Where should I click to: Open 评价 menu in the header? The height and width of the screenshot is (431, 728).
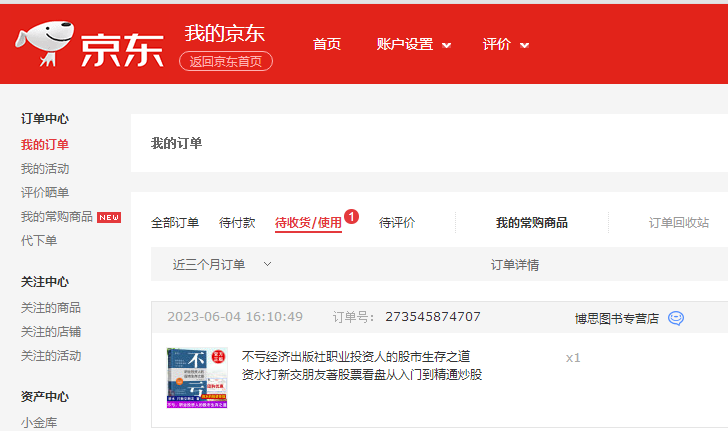coord(497,44)
